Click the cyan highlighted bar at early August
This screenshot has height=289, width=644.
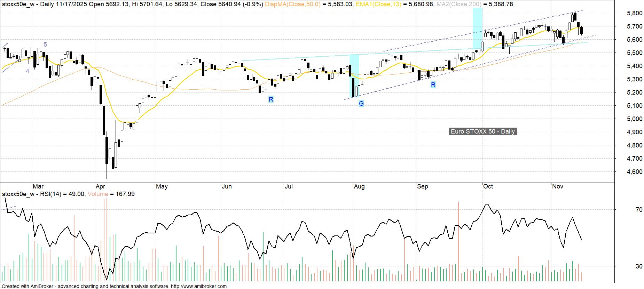tap(354, 76)
